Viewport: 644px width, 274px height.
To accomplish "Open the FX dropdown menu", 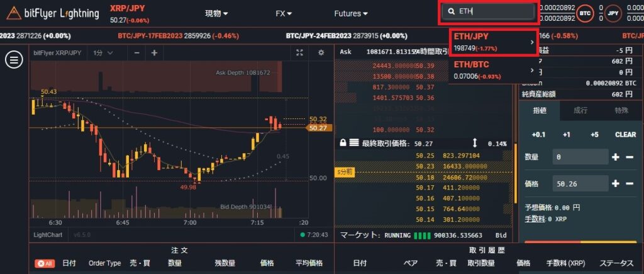I will point(284,13).
